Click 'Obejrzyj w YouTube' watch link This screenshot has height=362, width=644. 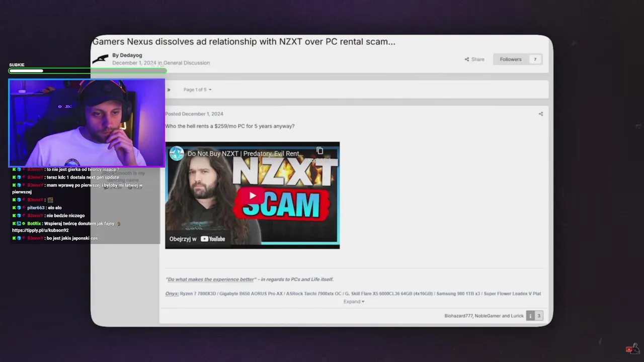[x=197, y=239]
